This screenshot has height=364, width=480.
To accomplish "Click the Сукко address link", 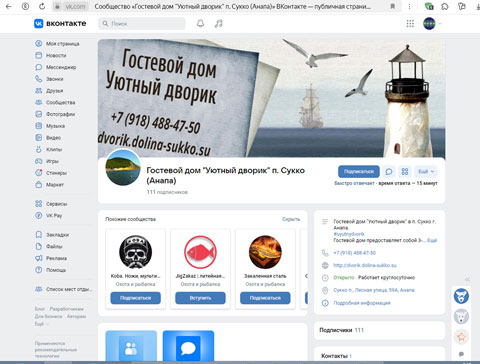I will click(374, 290).
